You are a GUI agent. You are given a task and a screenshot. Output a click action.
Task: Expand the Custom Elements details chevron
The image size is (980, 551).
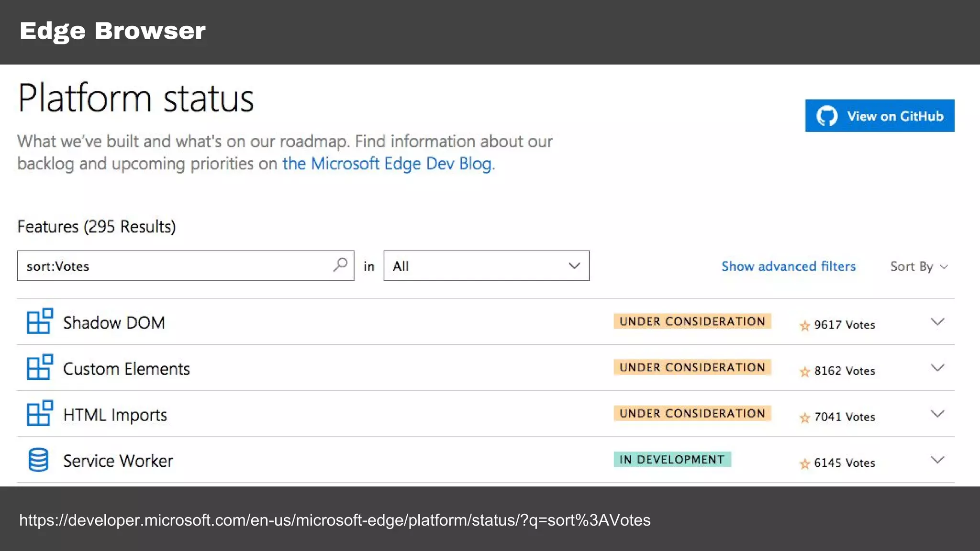tap(937, 367)
